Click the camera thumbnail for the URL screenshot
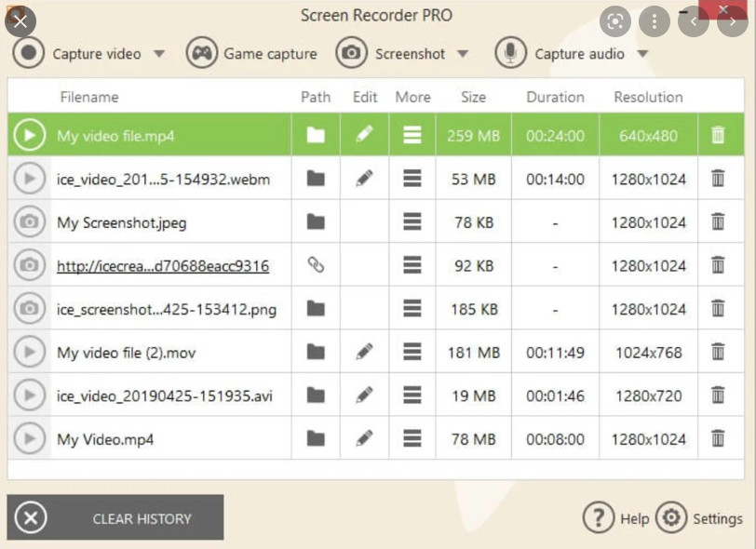The height and width of the screenshot is (549, 756). click(x=30, y=265)
